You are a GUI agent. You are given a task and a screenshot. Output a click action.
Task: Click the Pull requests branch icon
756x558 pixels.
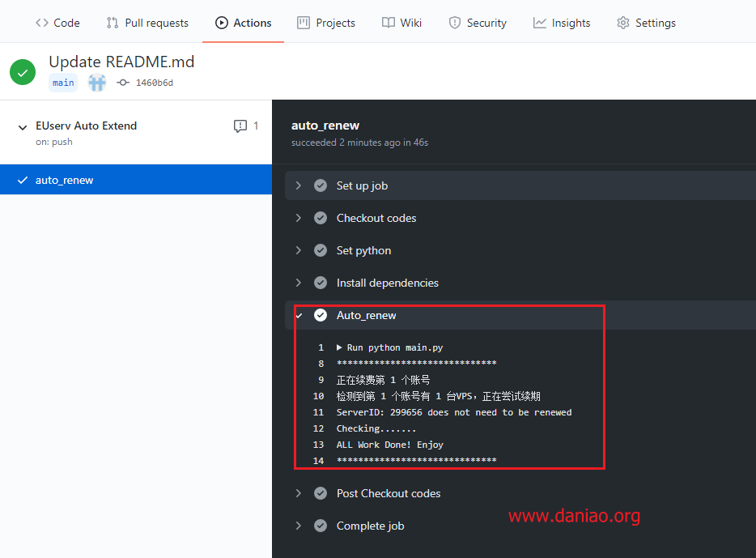click(x=113, y=23)
